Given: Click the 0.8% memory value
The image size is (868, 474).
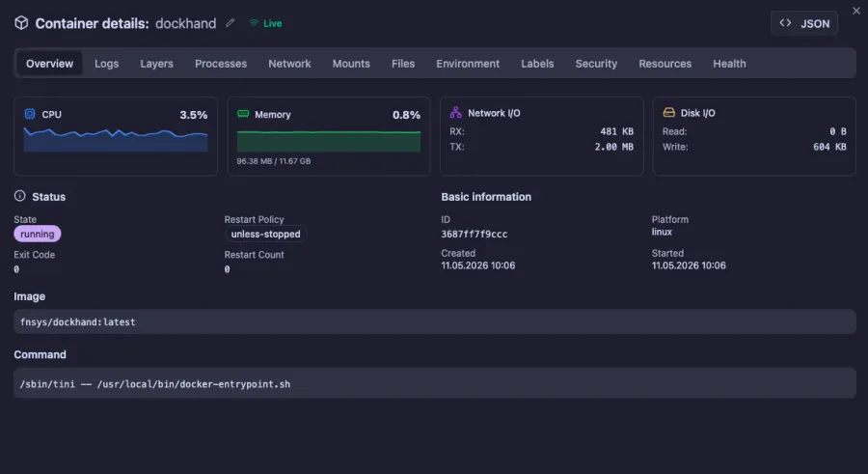Looking at the screenshot, I should pyautogui.click(x=406, y=115).
